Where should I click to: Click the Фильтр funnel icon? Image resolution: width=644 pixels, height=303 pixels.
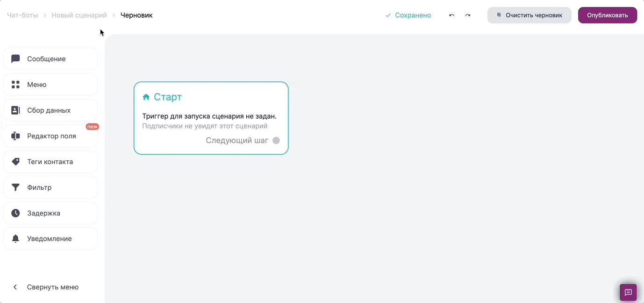pos(15,188)
